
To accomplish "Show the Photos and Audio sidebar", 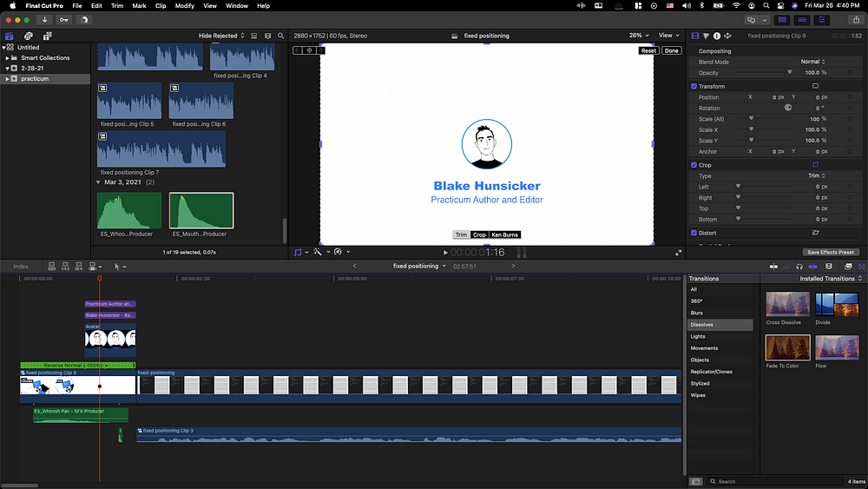I will [x=28, y=36].
